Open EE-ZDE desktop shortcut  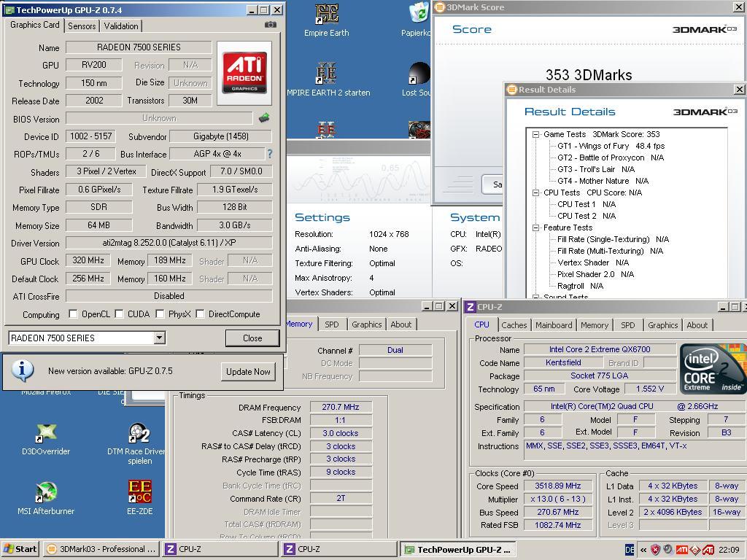coord(139,498)
